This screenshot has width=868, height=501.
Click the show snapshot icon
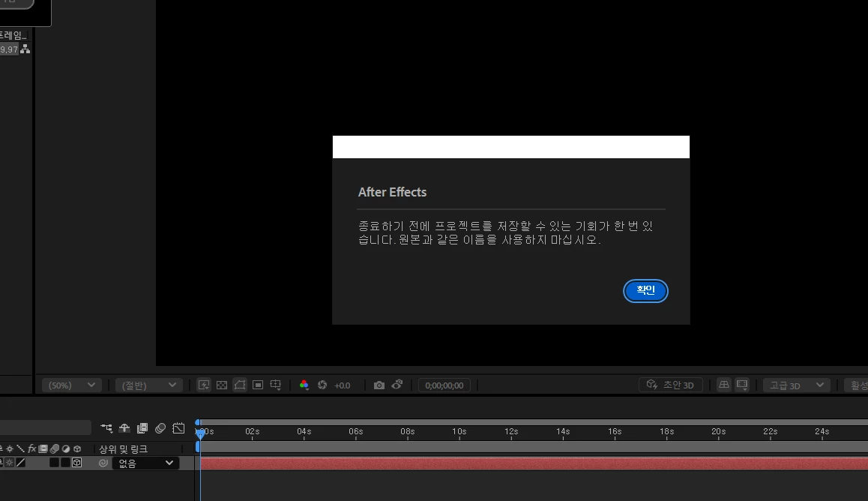tap(397, 385)
